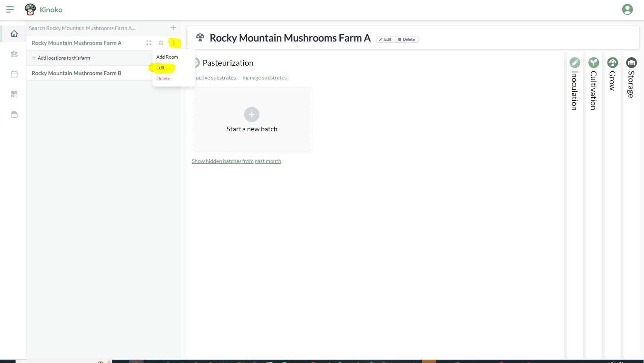644x363 pixels.
Task: Open the team members sidebar icon
Action: [14, 54]
